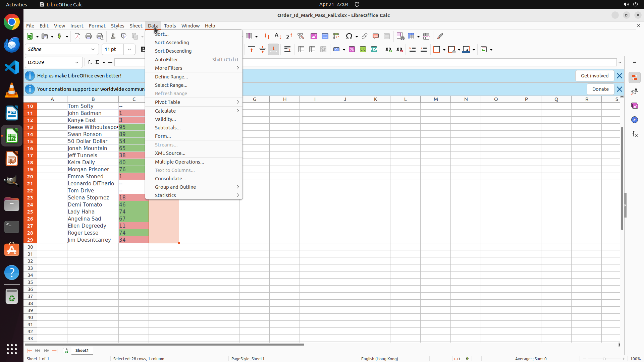This screenshot has height=362, width=644.
Task: Click Format as Percent icon
Action: pos(352,50)
